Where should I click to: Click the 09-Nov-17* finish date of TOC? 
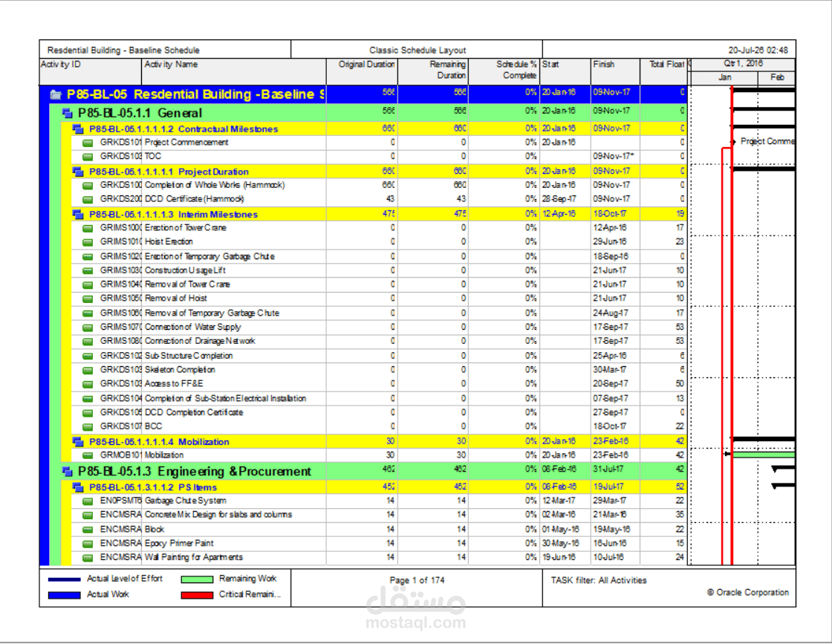(614, 157)
